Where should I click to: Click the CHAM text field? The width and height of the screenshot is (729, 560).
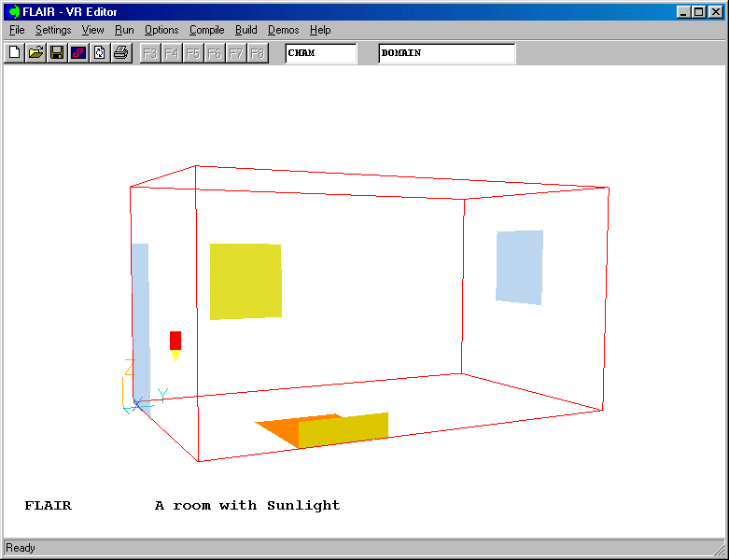point(320,53)
